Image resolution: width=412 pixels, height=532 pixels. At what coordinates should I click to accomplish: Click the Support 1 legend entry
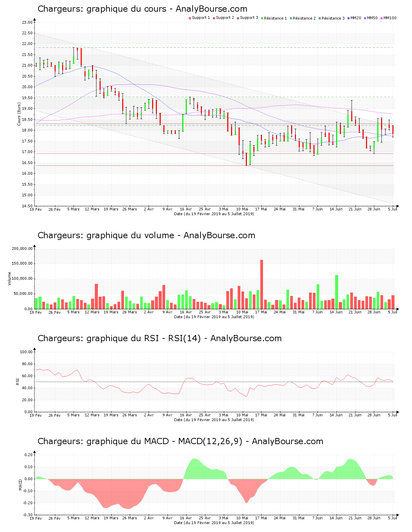(199, 18)
